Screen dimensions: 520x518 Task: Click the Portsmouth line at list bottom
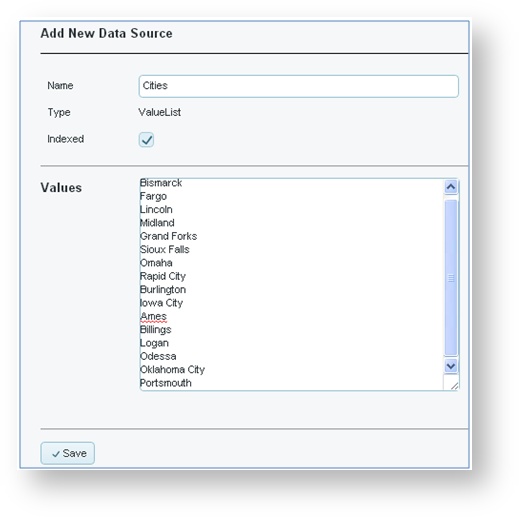tap(166, 383)
